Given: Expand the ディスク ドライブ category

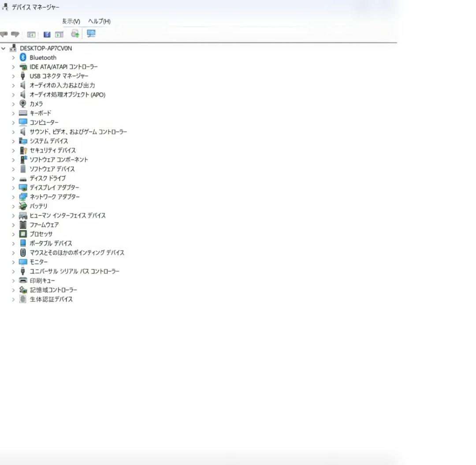Looking at the screenshot, I should tap(13, 178).
